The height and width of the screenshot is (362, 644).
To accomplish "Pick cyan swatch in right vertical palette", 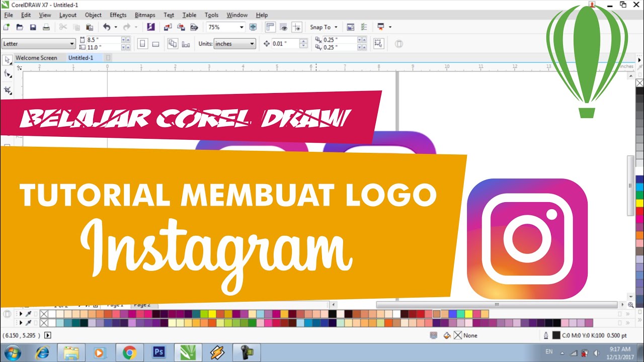I will (x=639, y=187).
